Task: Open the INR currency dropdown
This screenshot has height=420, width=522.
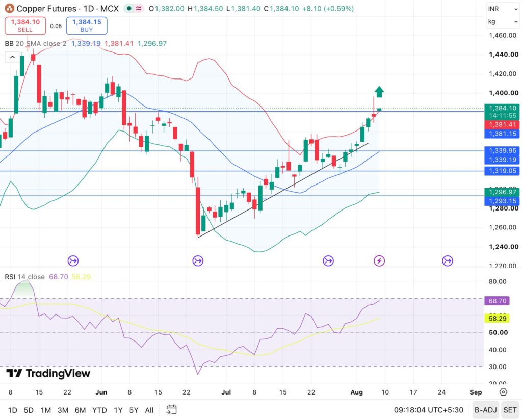Action: pyautogui.click(x=502, y=9)
